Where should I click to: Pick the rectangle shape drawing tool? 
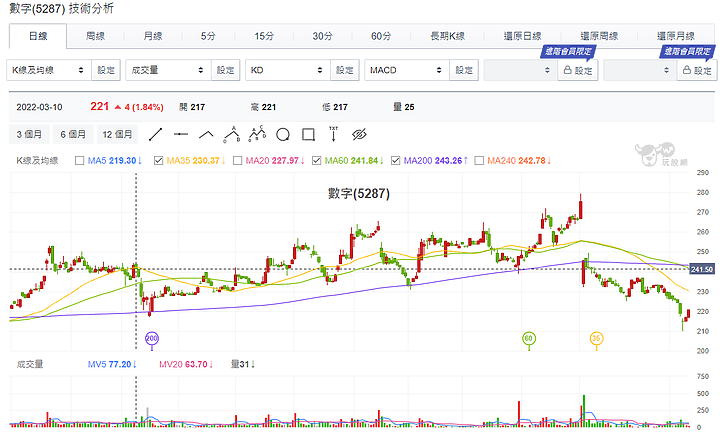(309, 135)
